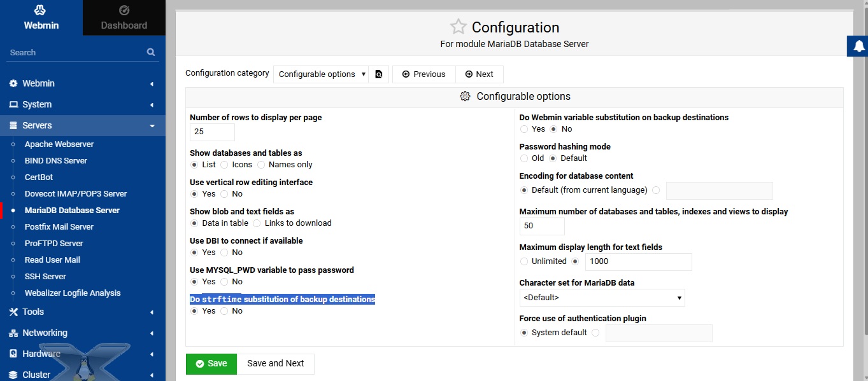Screen dimensions: 868x381
Task: Open Apache Webserver in the sidebar
Action: 59,144
